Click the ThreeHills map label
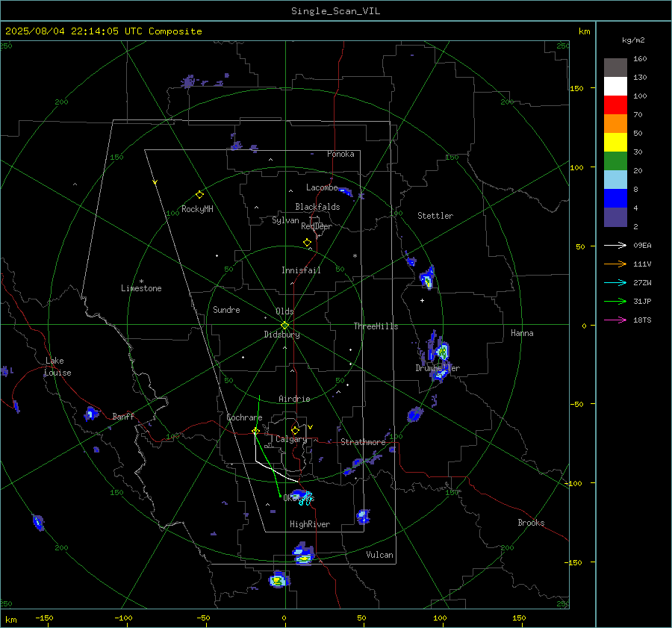This screenshot has width=672, height=628. point(376,326)
